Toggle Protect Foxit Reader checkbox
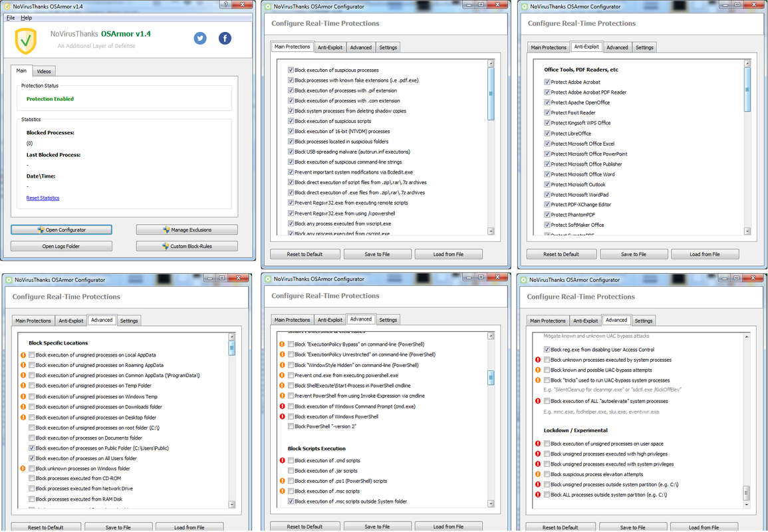This screenshot has width=768, height=532. 547,112
